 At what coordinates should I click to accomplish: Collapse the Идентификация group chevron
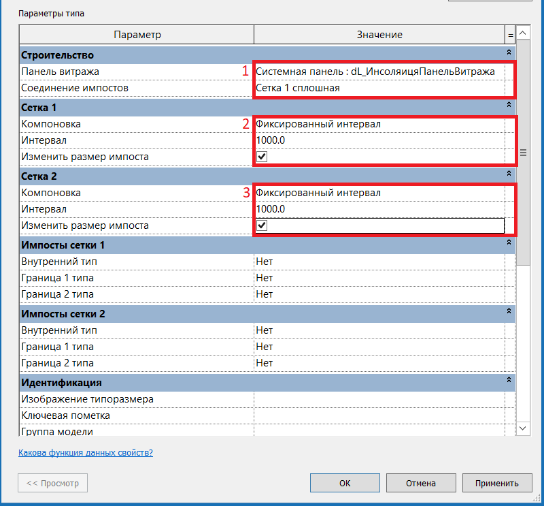509,380
